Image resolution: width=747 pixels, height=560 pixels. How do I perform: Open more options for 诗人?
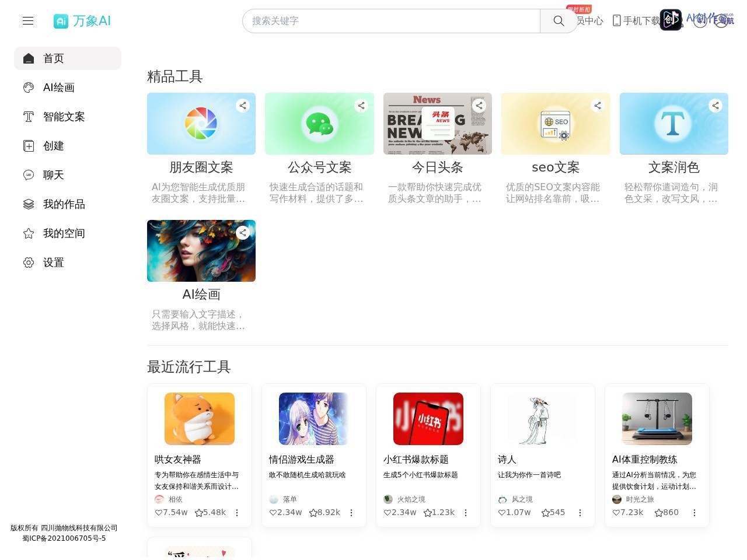pyautogui.click(x=580, y=513)
